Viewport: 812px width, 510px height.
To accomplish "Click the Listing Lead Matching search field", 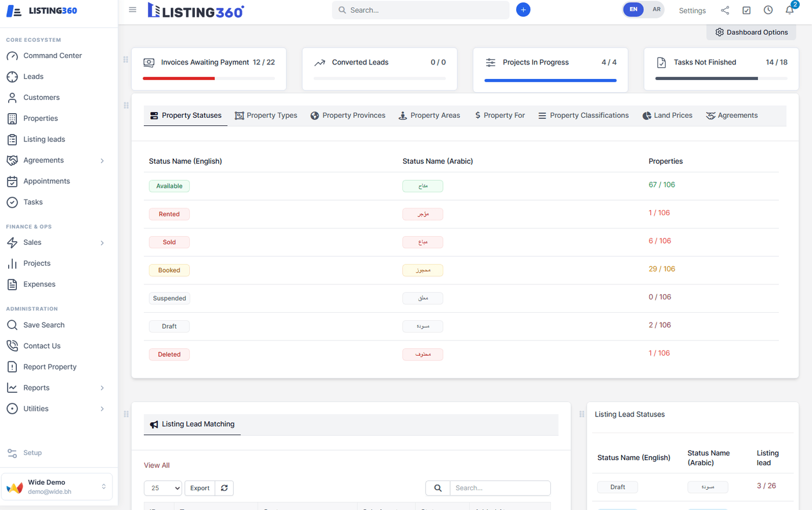I will tap(500, 488).
